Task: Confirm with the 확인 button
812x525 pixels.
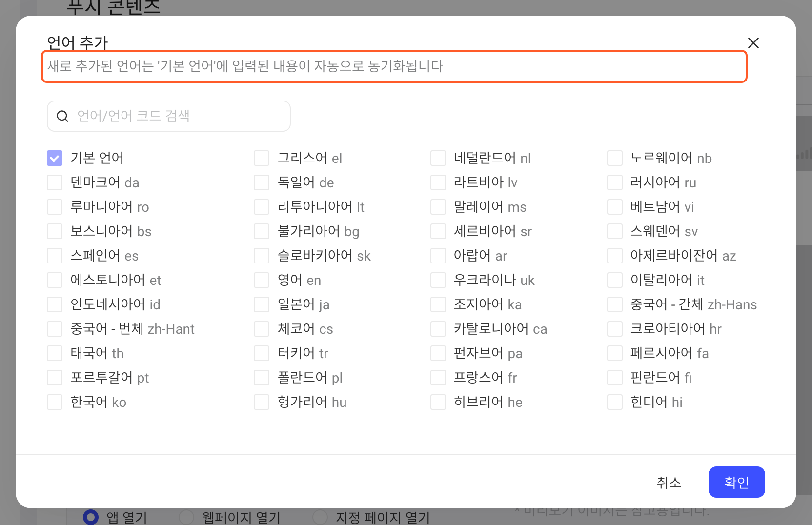Action: pyautogui.click(x=736, y=482)
